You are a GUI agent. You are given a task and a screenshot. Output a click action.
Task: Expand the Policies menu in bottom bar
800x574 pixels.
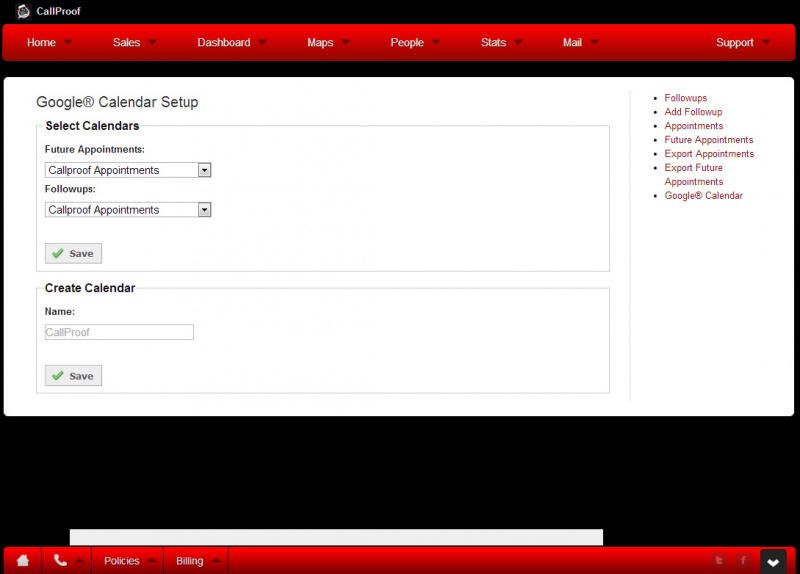[x=129, y=561]
